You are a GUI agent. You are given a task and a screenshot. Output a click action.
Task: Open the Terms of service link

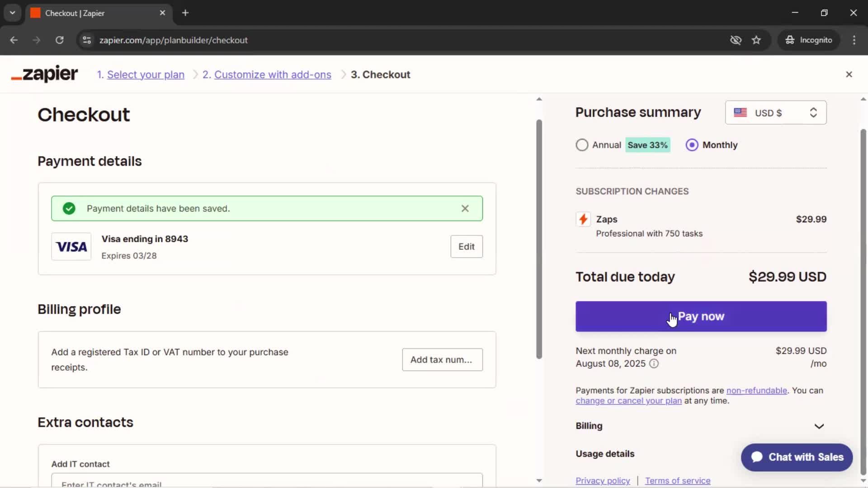click(x=677, y=481)
